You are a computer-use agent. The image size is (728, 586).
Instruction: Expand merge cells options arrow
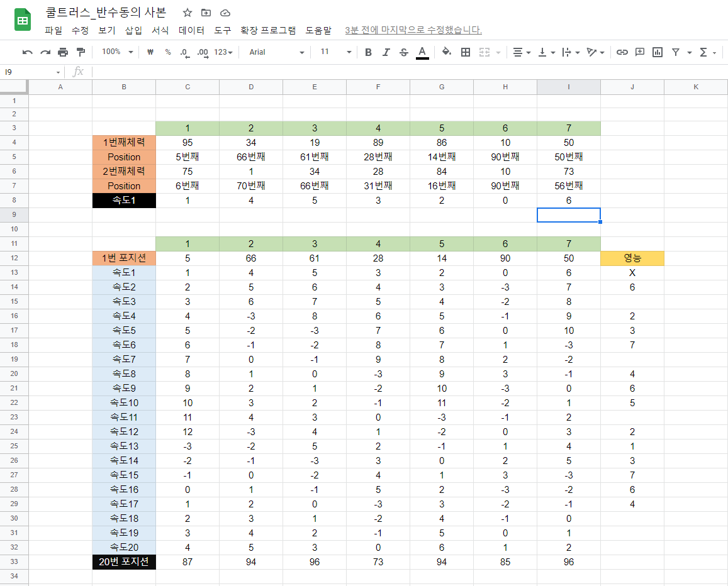pos(498,52)
